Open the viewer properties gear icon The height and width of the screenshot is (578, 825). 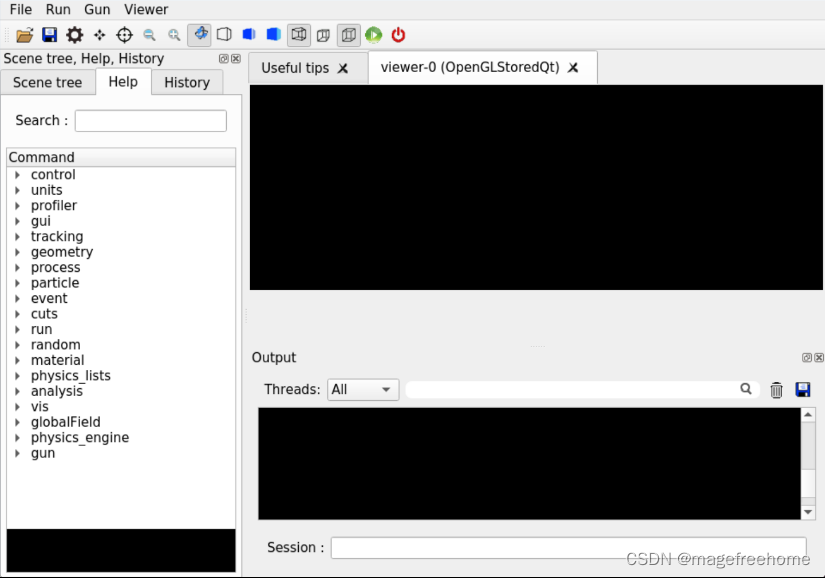click(74, 34)
